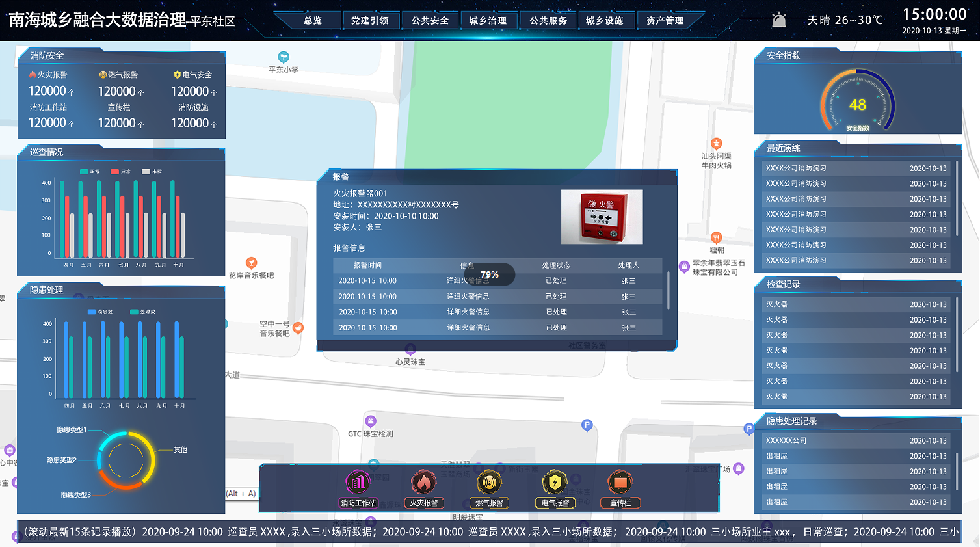This screenshot has width=980, height=547.
Task: Click the 糖朝 restaurant map marker
Action: (716, 238)
